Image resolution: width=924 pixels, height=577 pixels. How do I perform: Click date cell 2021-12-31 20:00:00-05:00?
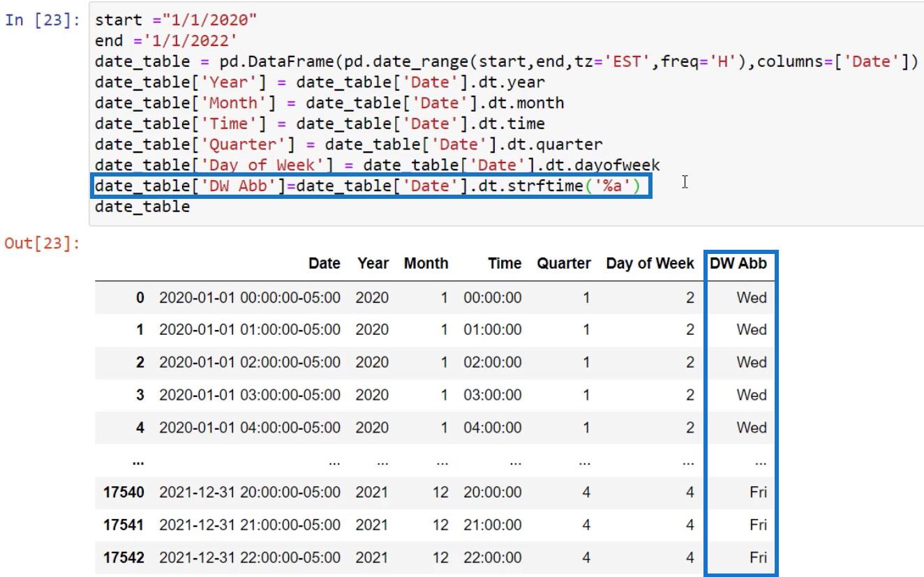250,492
